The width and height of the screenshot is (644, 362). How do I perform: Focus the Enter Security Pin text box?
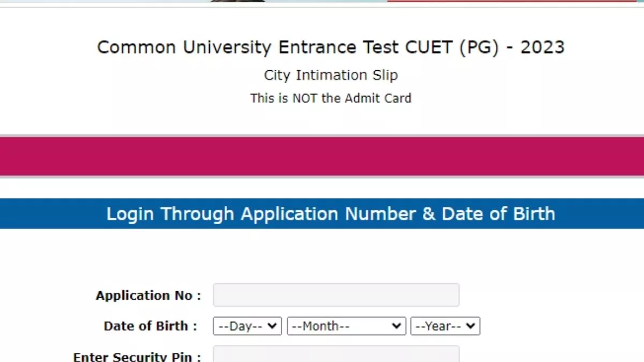pyautogui.click(x=336, y=354)
